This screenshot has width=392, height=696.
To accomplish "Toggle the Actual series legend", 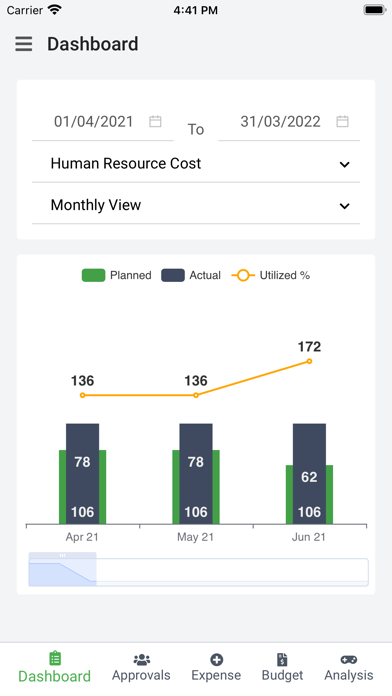I will (191, 275).
